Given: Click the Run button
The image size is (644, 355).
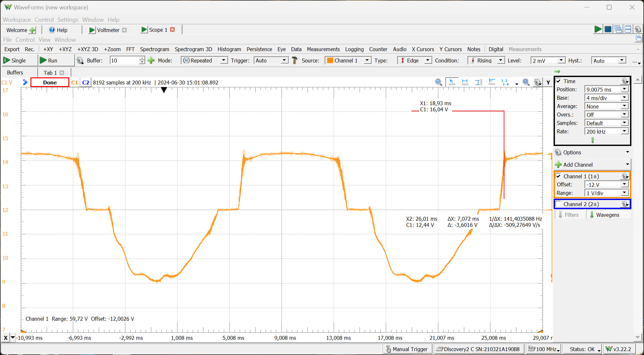Looking at the screenshot, I should click(52, 60).
